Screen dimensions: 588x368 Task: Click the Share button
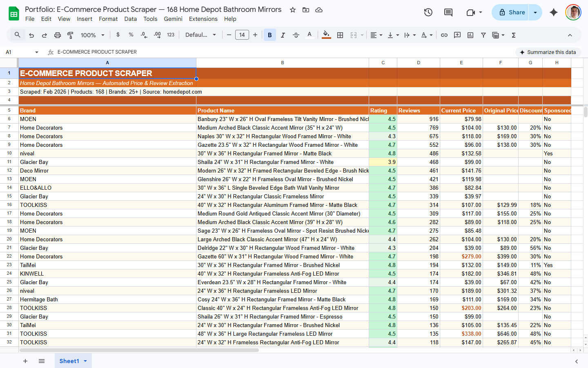(x=511, y=12)
